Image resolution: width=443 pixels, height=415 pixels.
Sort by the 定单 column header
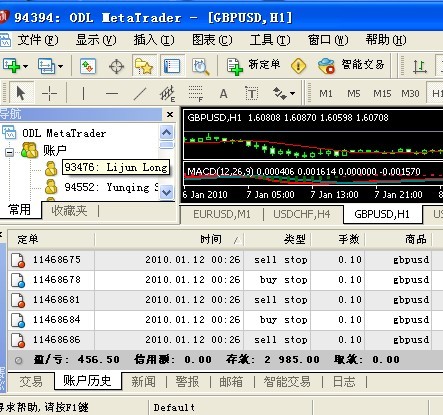pos(51,239)
